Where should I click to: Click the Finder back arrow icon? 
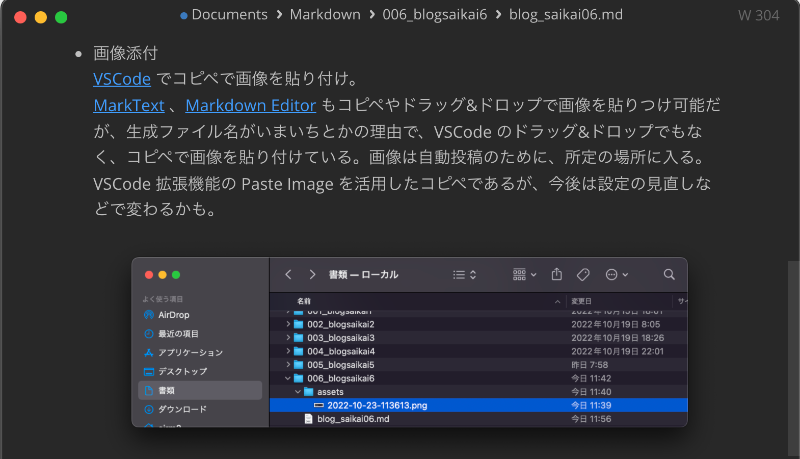click(x=288, y=274)
